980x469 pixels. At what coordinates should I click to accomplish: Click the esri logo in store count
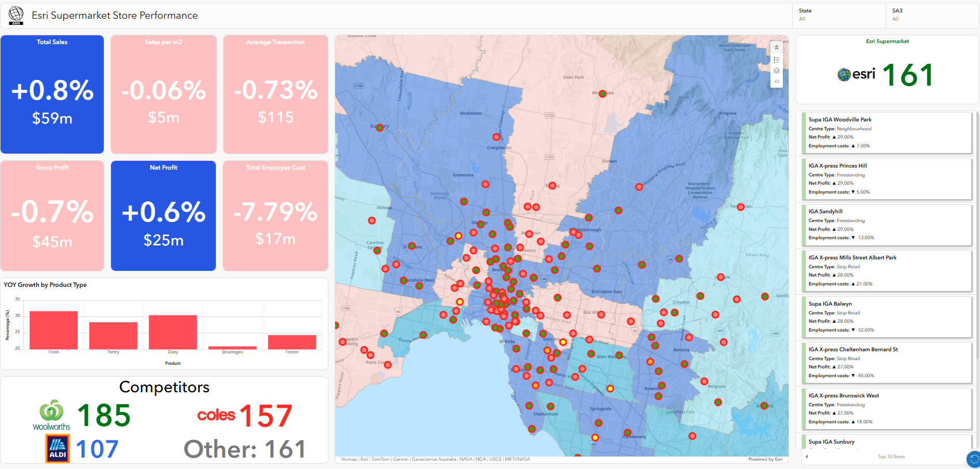click(857, 74)
